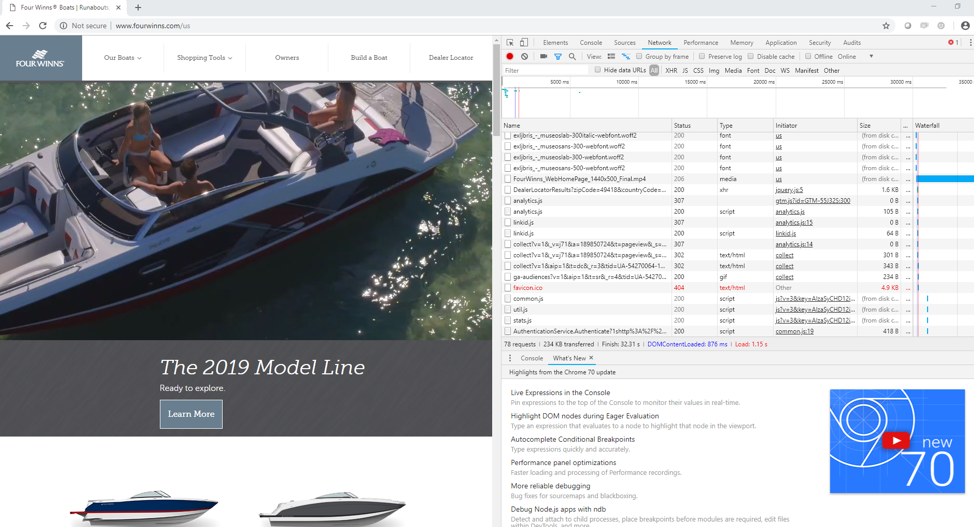
Task: Open the Online throttling dropdown
Action: [855, 57]
